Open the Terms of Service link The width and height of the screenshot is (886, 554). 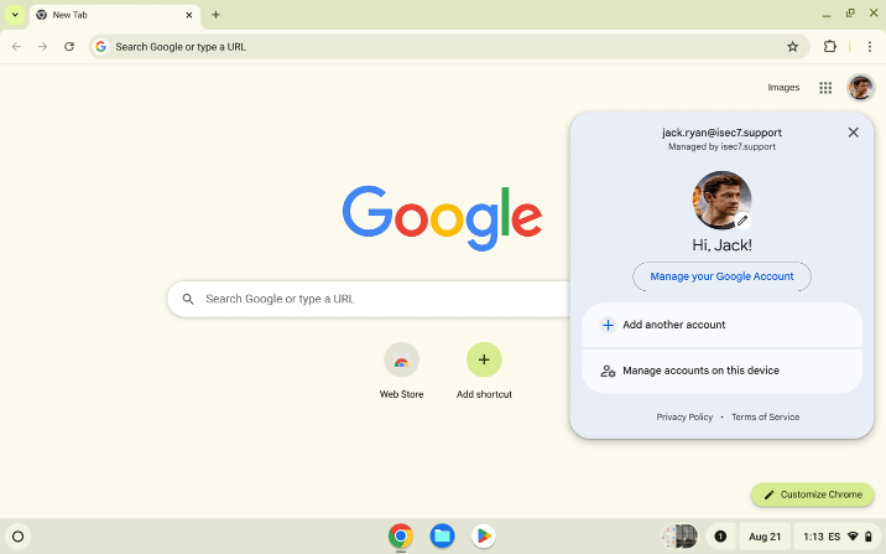coord(765,417)
